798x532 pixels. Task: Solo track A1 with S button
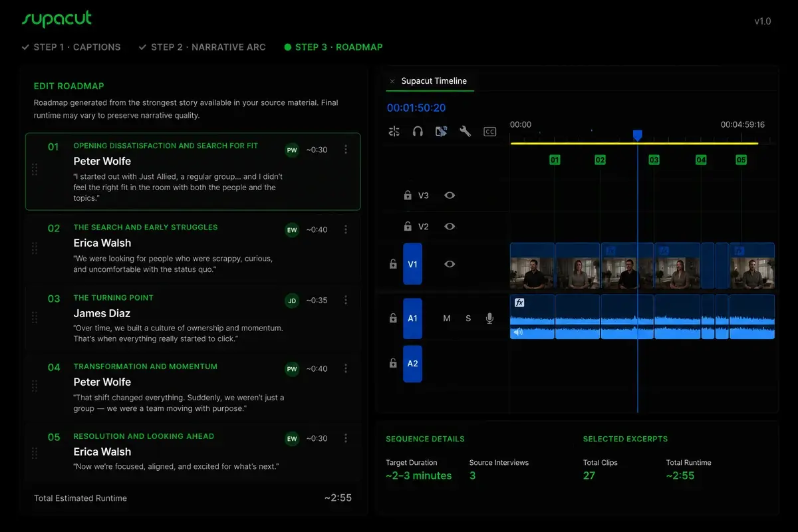(468, 319)
